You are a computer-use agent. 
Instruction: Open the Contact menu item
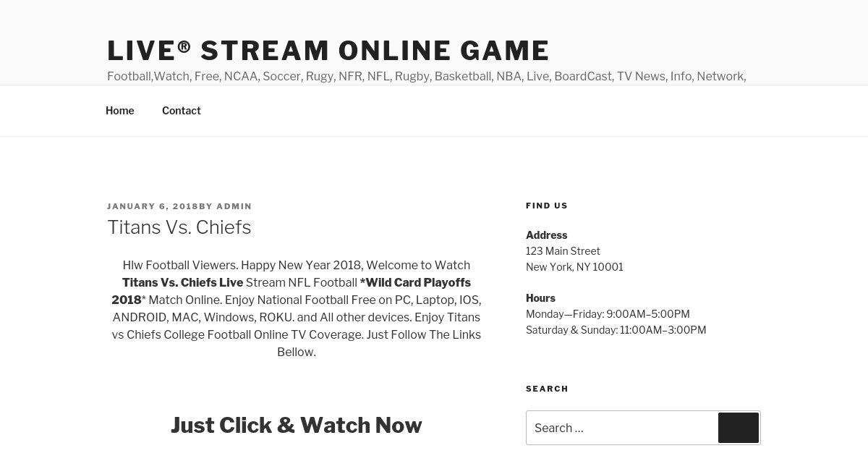pyautogui.click(x=182, y=110)
